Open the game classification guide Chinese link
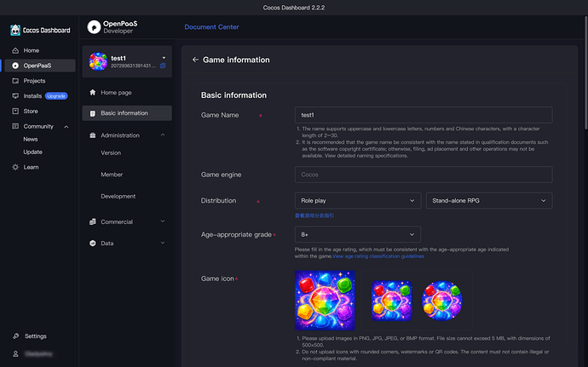The image size is (588, 367). 314,215
